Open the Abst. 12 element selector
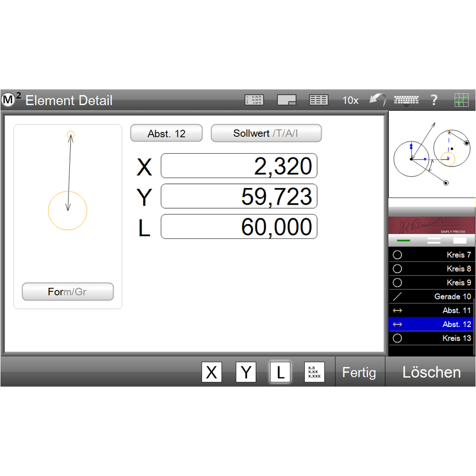The image size is (476, 476). click(166, 133)
